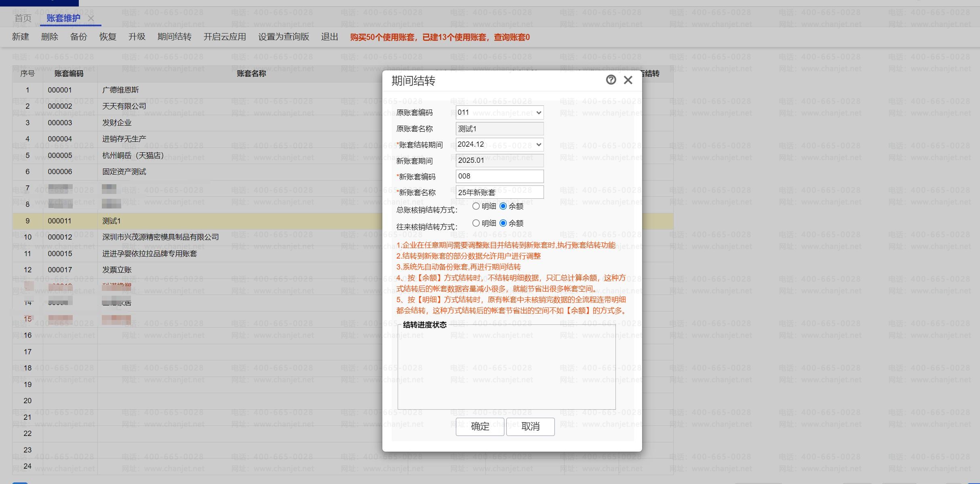The width and height of the screenshot is (980, 484).
Task: Click the help question mark icon in dialog
Action: (x=611, y=80)
